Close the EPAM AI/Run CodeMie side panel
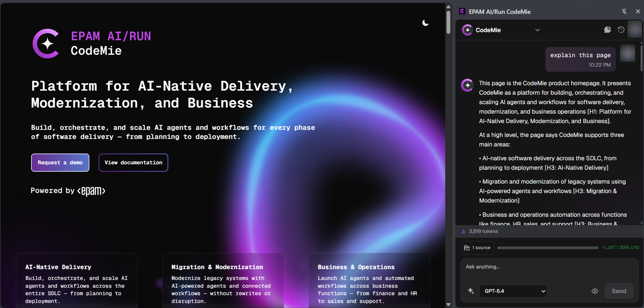The height and width of the screenshot is (308, 644). coord(638,11)
